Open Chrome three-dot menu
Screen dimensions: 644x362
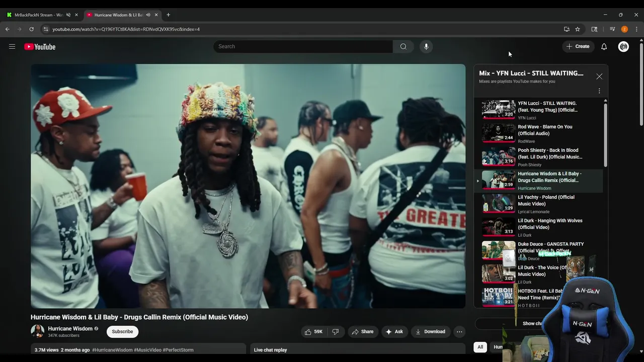[636, 29]
